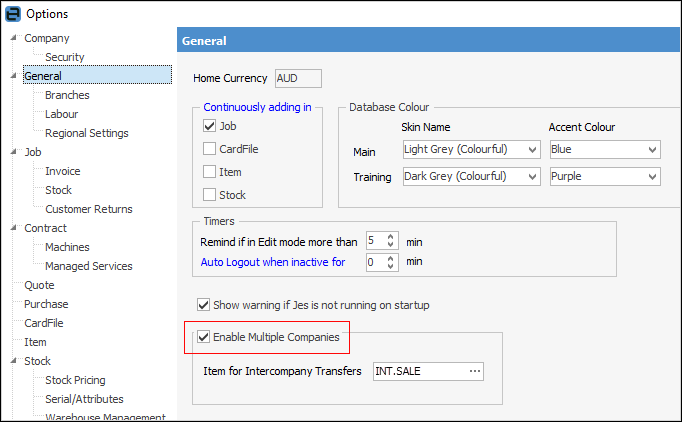Toggle Show warning if Jes not running
The width and height of the screenshot is (682, 422).
point(204,305)
